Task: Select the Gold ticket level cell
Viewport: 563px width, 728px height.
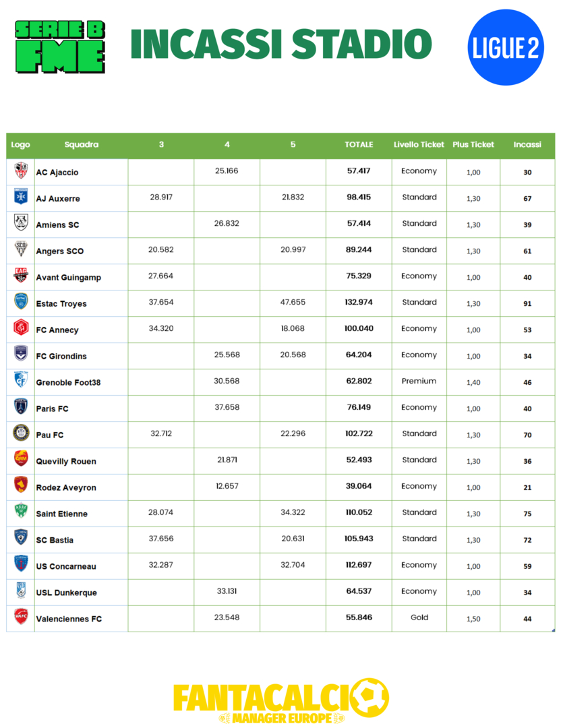Action: [419, 618]
